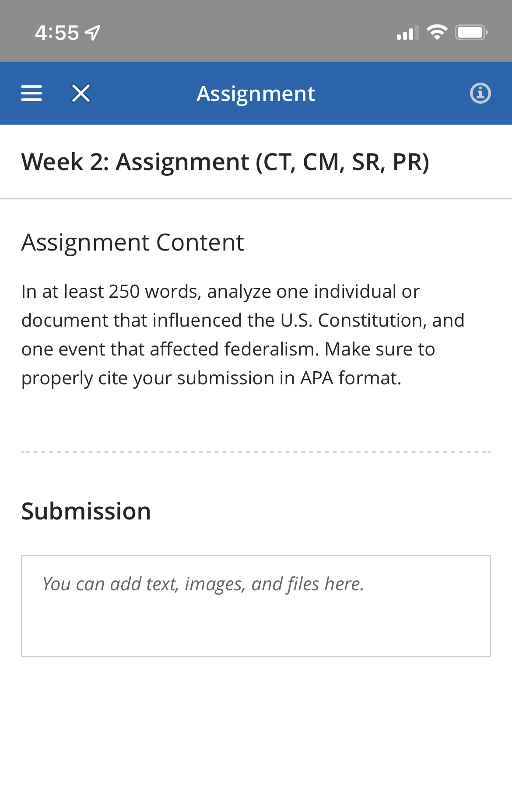Tap the location arrow in status bar
Viewport: 512px width, 812px height.
pos(92,33)
